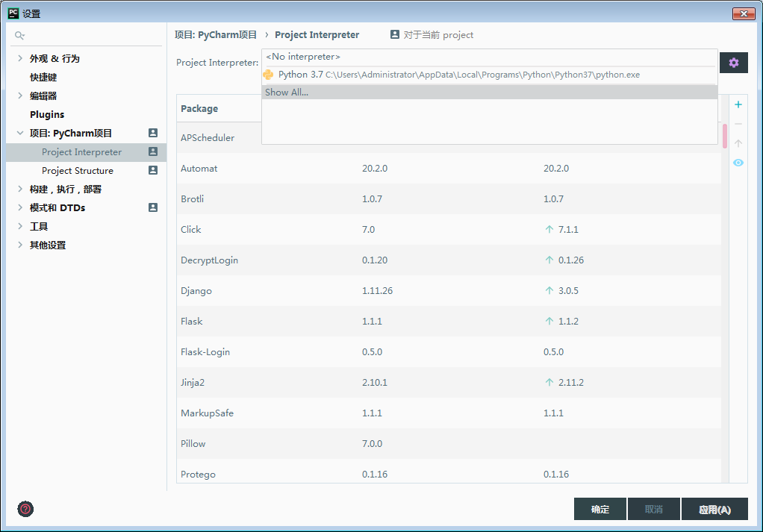Select Project Structure in the sidebar
The height and width of the screenshot is (532, 763).
(x=86, y=171)
